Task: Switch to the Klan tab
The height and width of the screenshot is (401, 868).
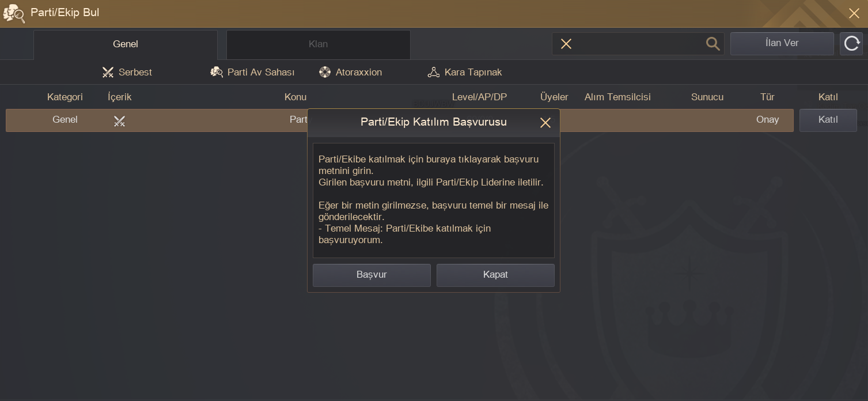Action: [318, 44]
